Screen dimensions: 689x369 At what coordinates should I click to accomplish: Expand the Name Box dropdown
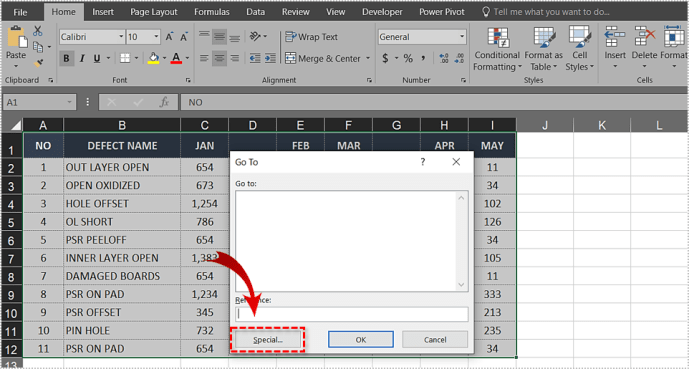[x=69, y=102]
